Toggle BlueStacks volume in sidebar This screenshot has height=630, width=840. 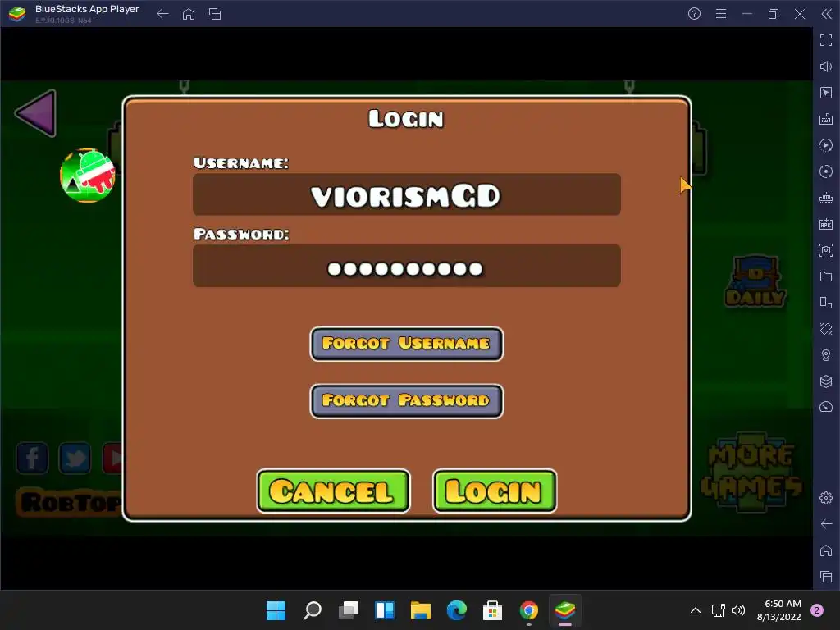826,66
